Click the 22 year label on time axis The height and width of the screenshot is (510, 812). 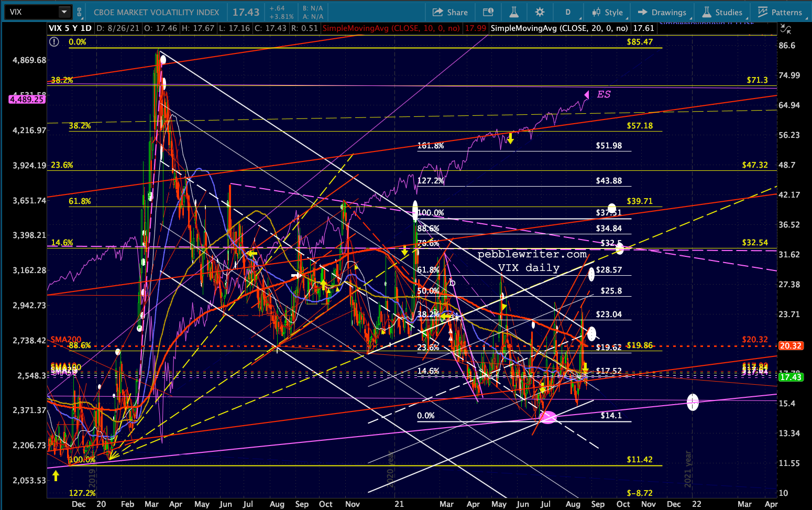pos(696,504)
